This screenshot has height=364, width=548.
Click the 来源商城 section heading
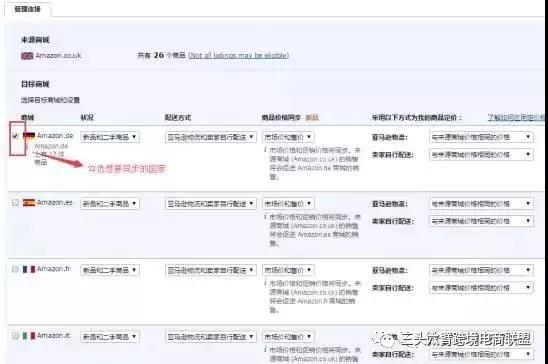coord(35,40)
